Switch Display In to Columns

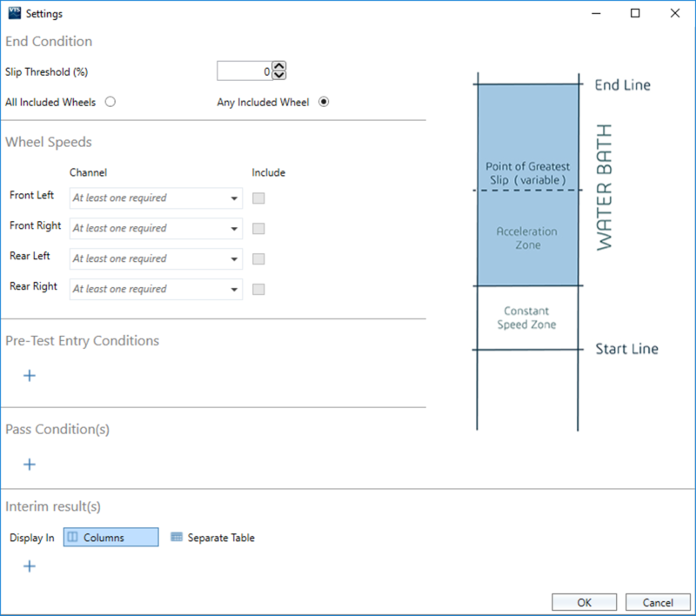pos(111,538)
